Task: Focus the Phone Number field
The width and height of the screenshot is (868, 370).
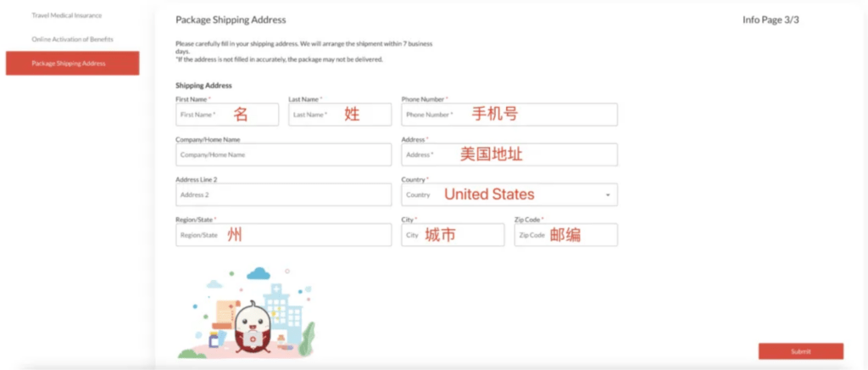Action: 509,115
